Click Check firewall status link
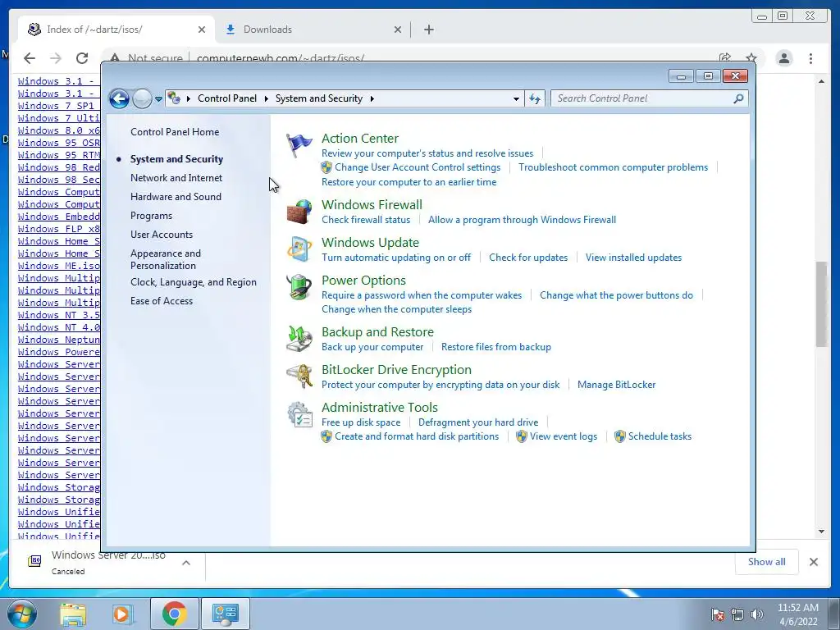The image size is (840, 630). click(366, 220)
